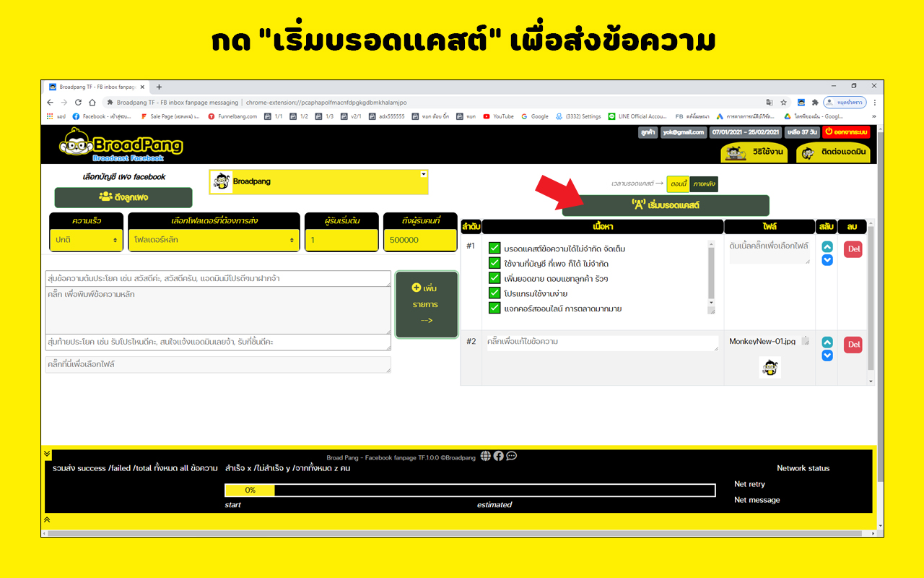Click the ถึงผู้รับคนที่ field showing 500000
Screen dimensions: 924x578
(420, 240)
